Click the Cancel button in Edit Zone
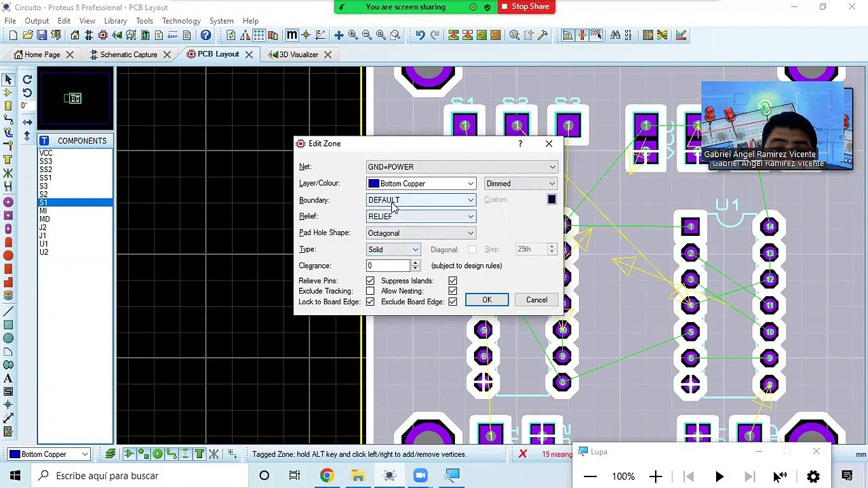Screen dimensions: 868x488 536,300
